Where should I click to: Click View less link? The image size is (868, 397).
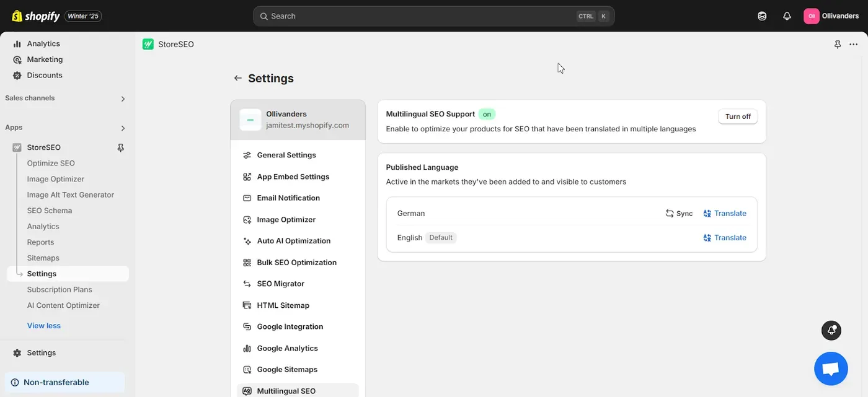click(x=44, y=326)
